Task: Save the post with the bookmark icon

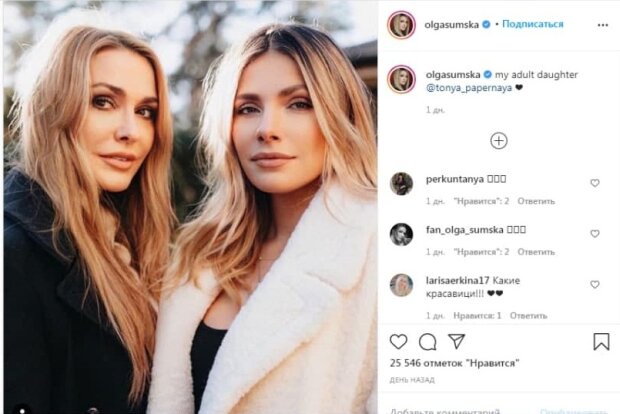Action: pyautogui.click(x=601, y=342)
